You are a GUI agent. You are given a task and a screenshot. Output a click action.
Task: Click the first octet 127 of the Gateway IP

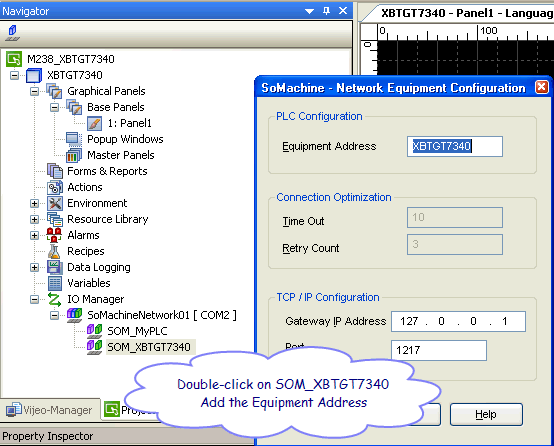[409, 321]
